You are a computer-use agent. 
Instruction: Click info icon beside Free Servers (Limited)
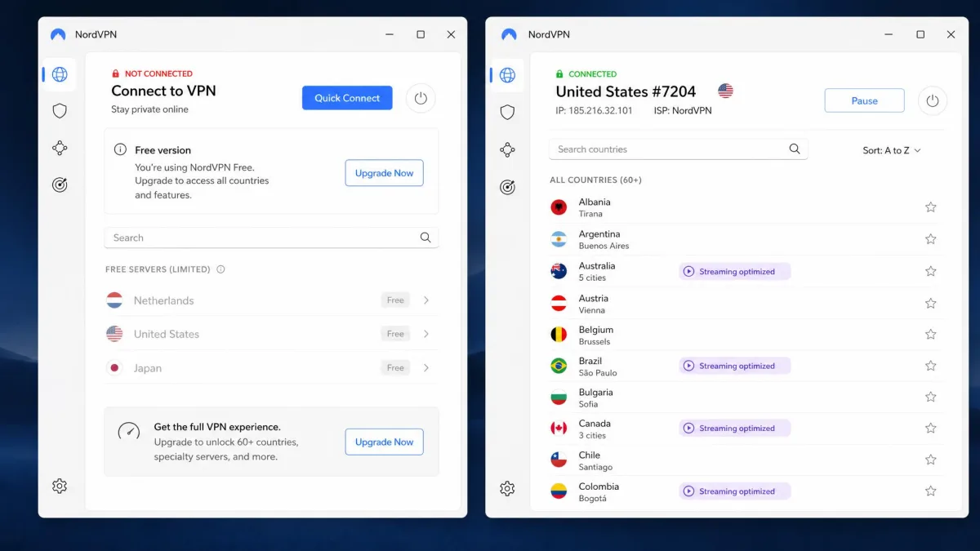[220, 269]
